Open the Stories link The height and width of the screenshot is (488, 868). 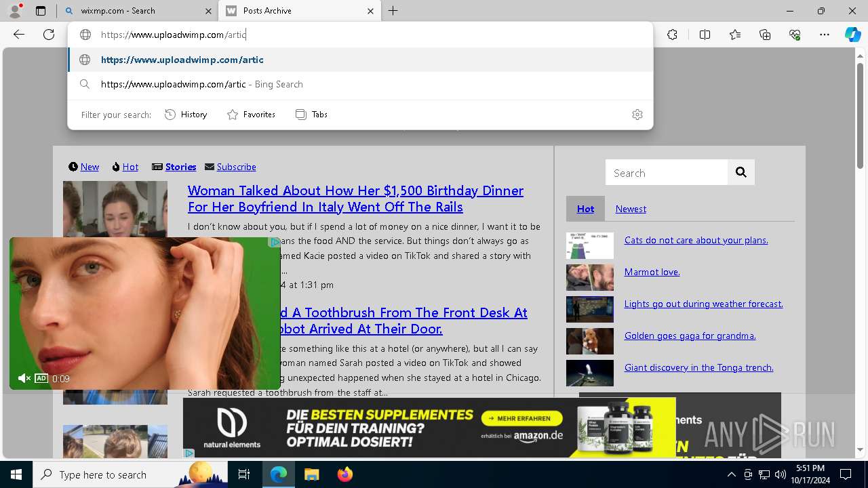click(180, 167)
